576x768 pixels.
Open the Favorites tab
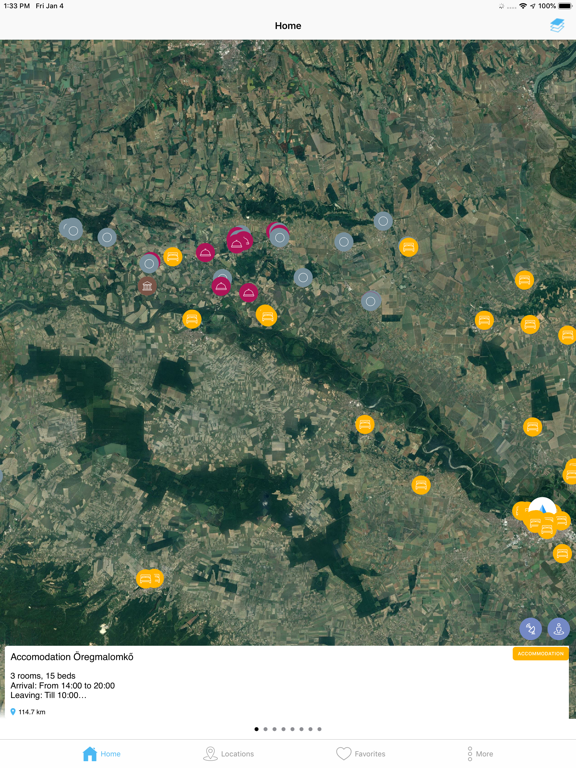tap(360, 754)
